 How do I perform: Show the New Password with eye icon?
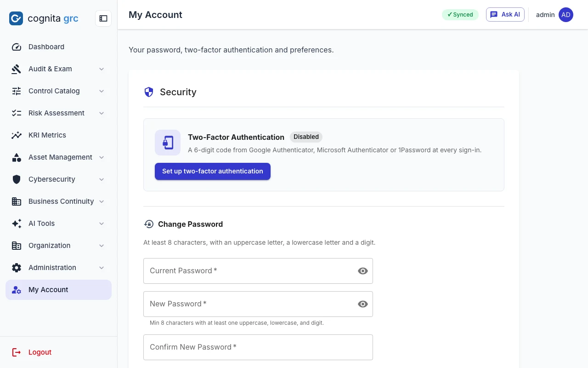pos(363,304)
